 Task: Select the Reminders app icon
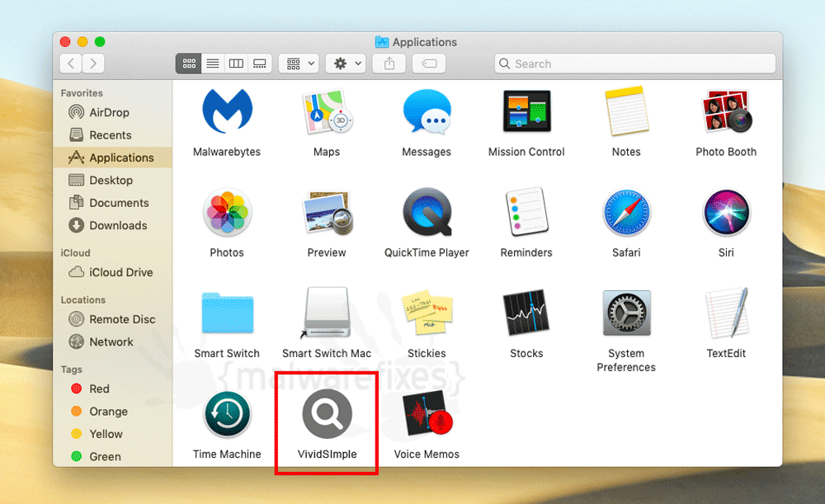click(526, 212)
